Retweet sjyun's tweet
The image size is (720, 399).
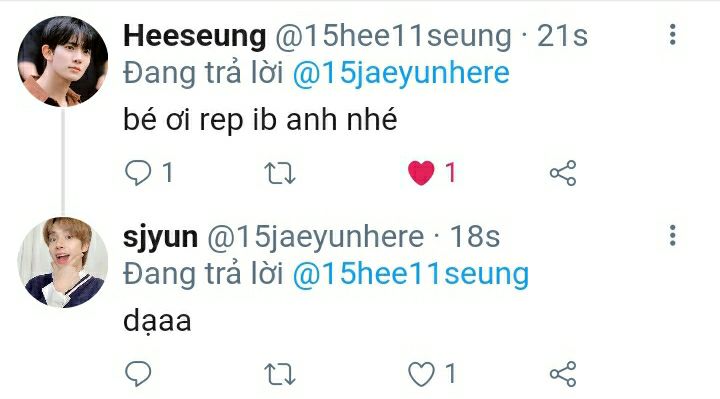click(x=280, y=374)
